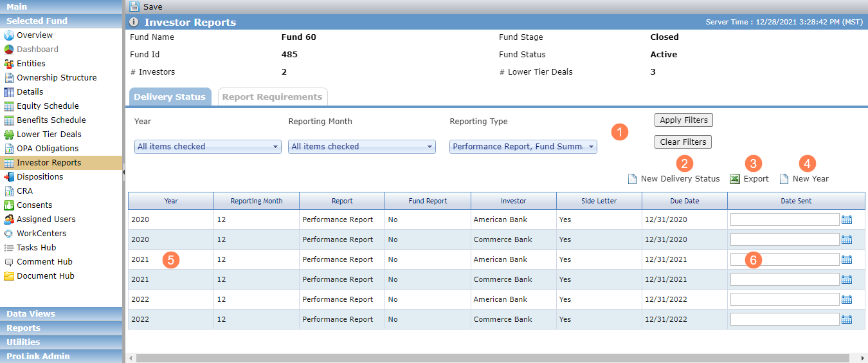Click the Ownership Structure document icon
Image resolution: width=868 pixels, height=363 pixels.
point(9,78)
